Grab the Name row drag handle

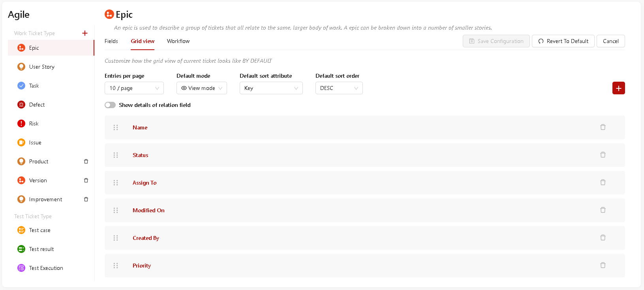116,127
